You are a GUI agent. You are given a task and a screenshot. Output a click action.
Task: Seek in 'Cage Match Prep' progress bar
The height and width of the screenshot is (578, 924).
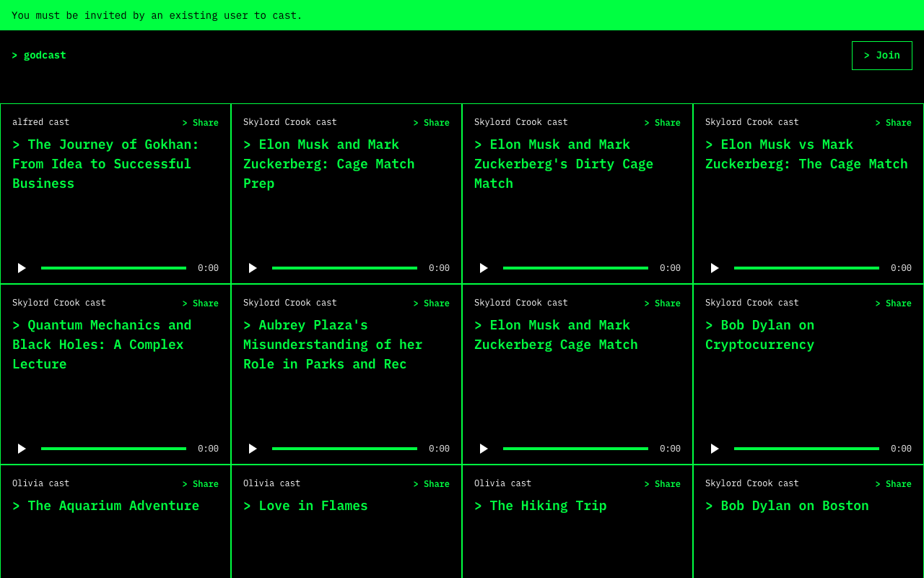[x=344, y=268]
